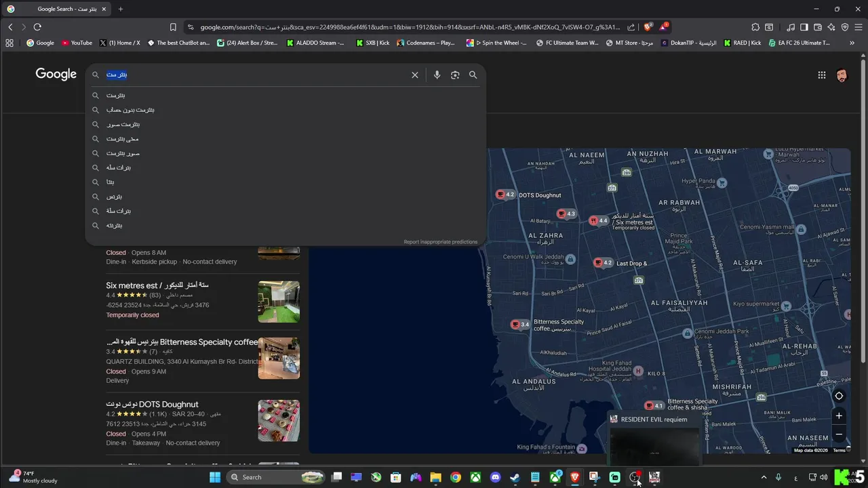Screen dimensions: 868x488
Task: Zoom in on the map
Action: tap(839, 415)
